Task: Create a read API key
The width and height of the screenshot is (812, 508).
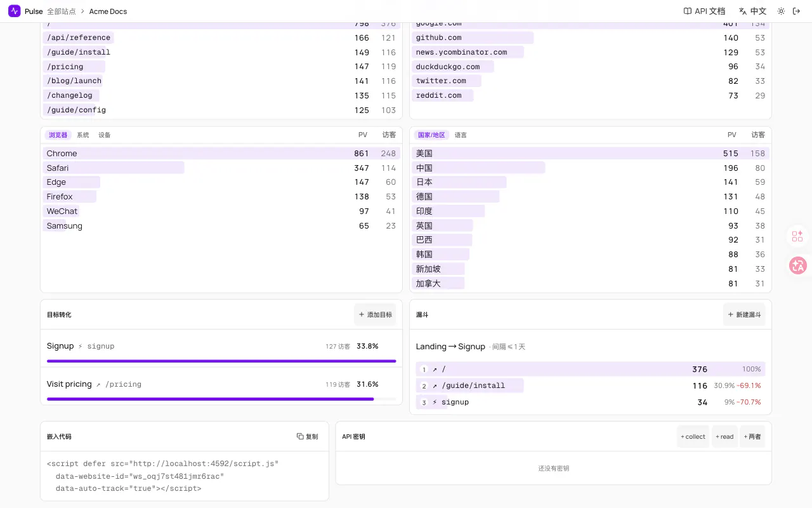Action: [x=724, y=437]
